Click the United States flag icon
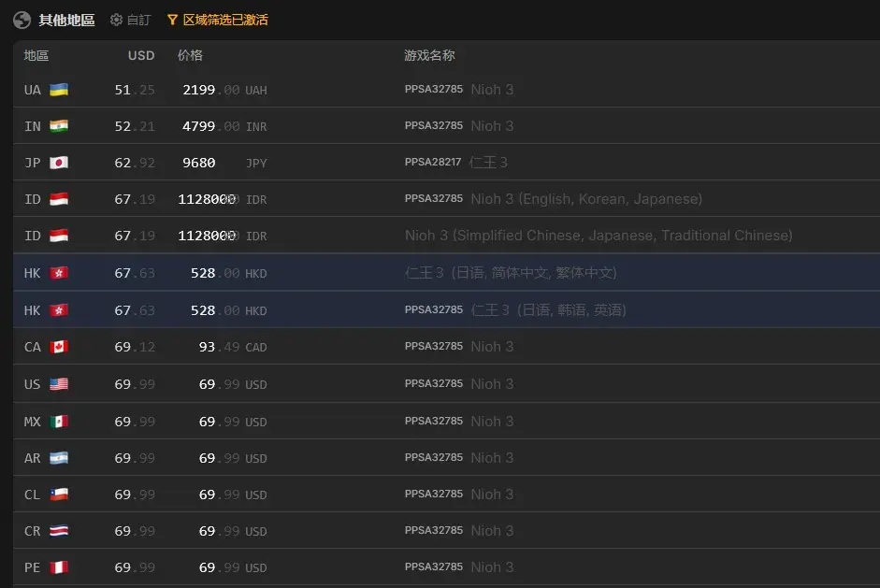Screen dimensions: 880x588 tap(59, 384)
